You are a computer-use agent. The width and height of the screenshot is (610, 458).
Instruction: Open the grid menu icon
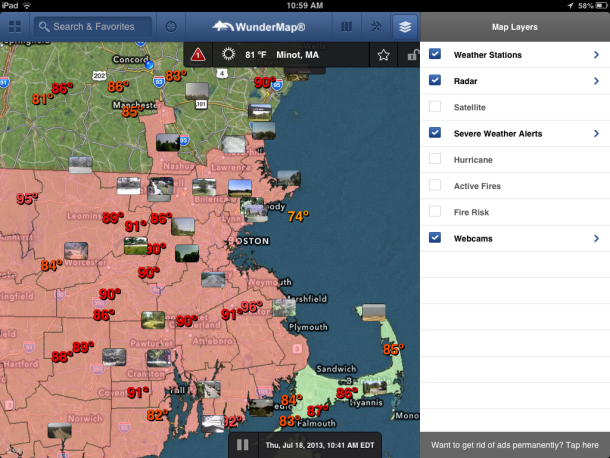pyautogui.click(x=15, y=27)
